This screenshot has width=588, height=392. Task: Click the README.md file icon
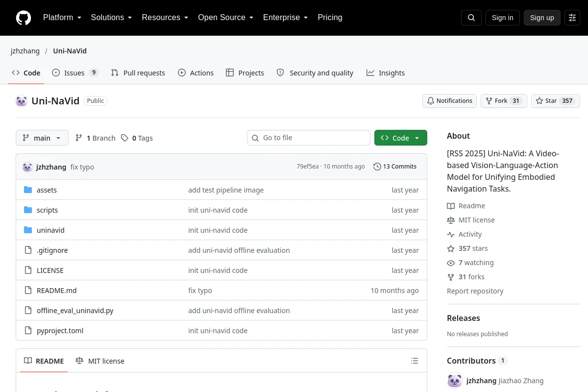[28, 291]
